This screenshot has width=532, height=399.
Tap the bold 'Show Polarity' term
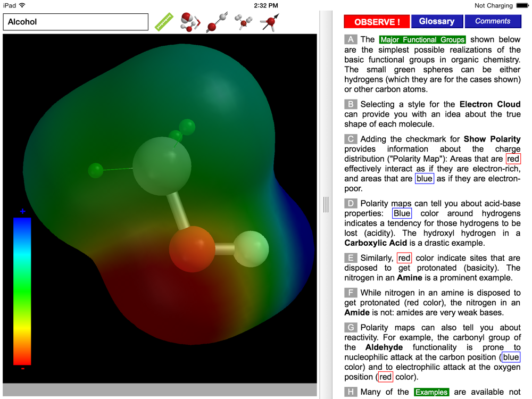(x=492, y=139)
